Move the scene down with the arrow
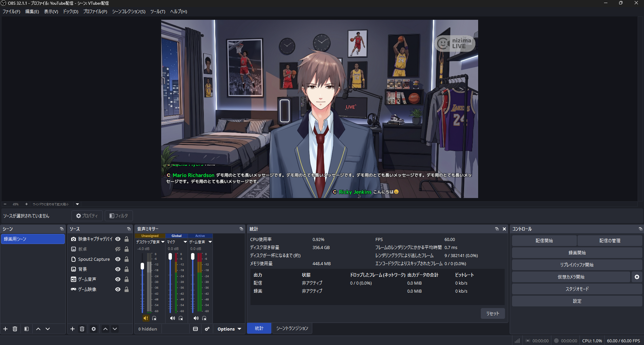Image resolution: width=644 pixels, height=345 pixels. [48, 329]
